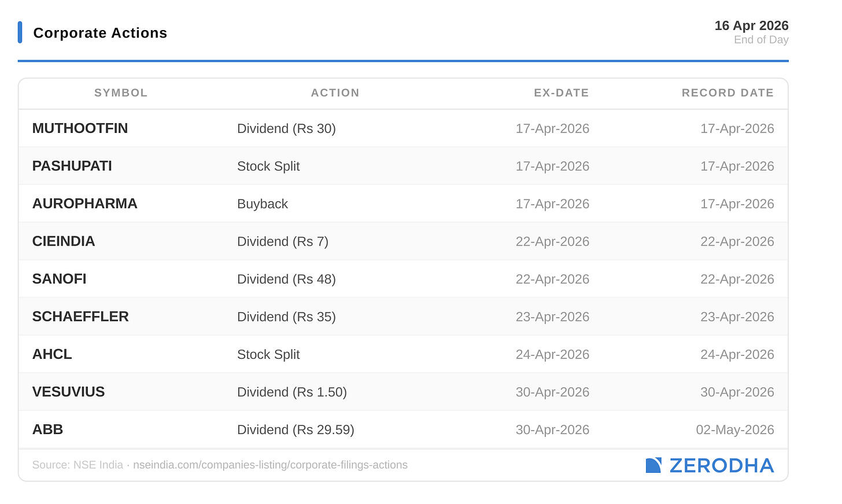Click SANOFI record date 22-Apr-2026

(x=737, y=279)
